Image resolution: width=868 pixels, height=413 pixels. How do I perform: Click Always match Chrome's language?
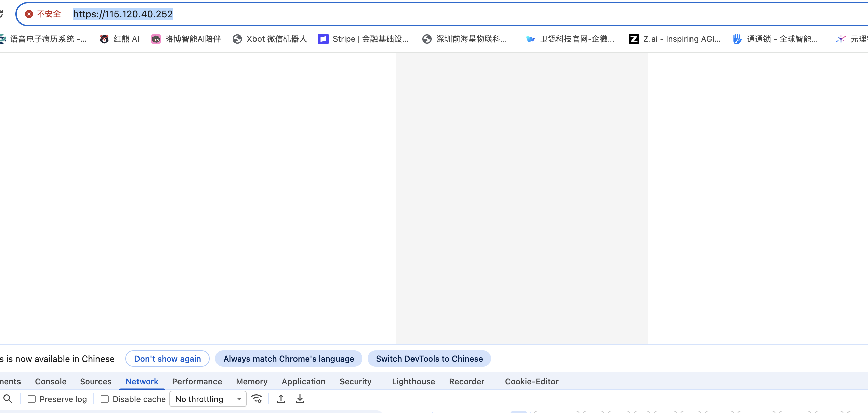coord(288,359)
